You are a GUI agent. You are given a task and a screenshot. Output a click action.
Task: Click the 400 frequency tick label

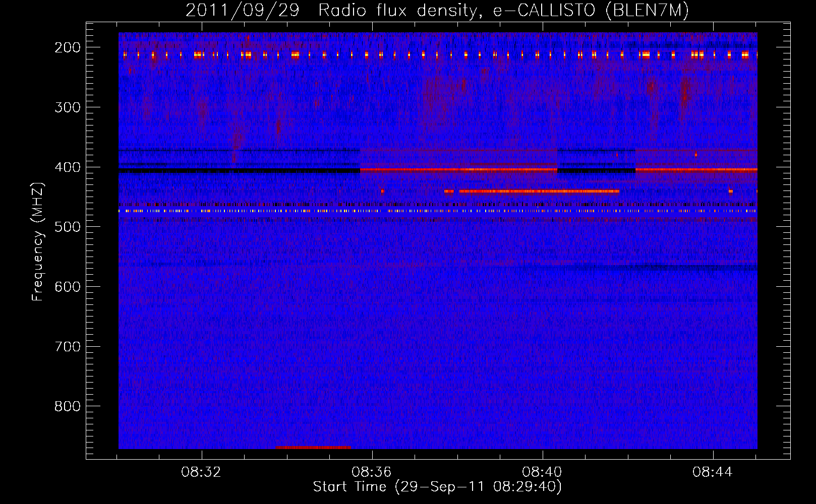[x=68, y=167]
